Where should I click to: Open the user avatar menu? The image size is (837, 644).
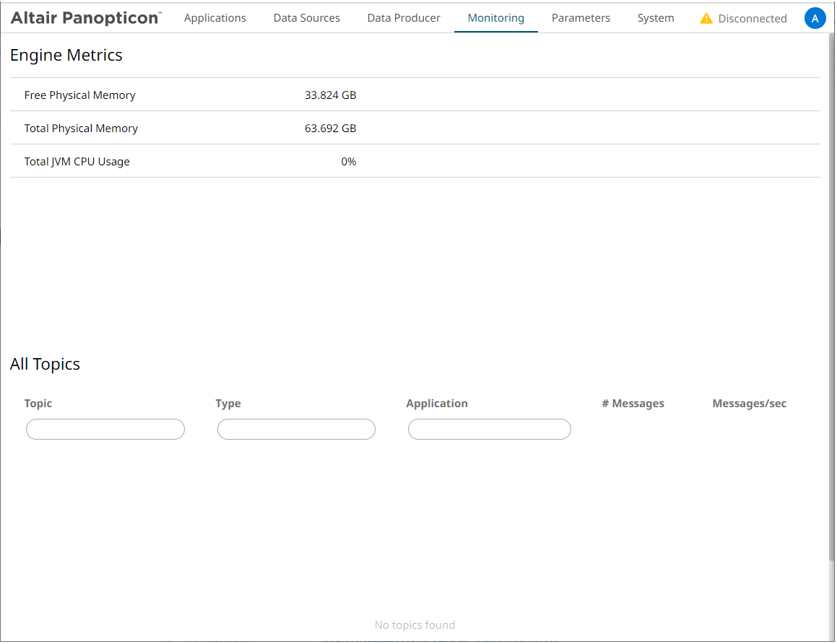[x=815, y=19]
